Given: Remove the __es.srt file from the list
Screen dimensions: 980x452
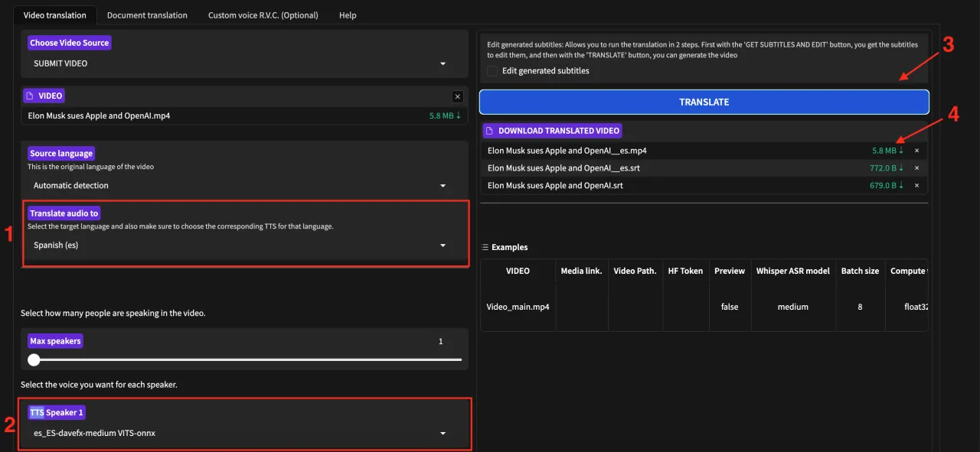Looking at the screenshot, I should [x=916, y=168].
